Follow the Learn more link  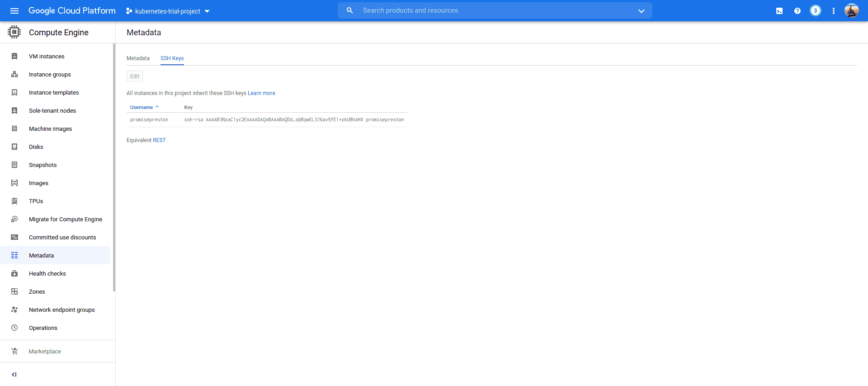pyautogui.click(x=261, y=93)
